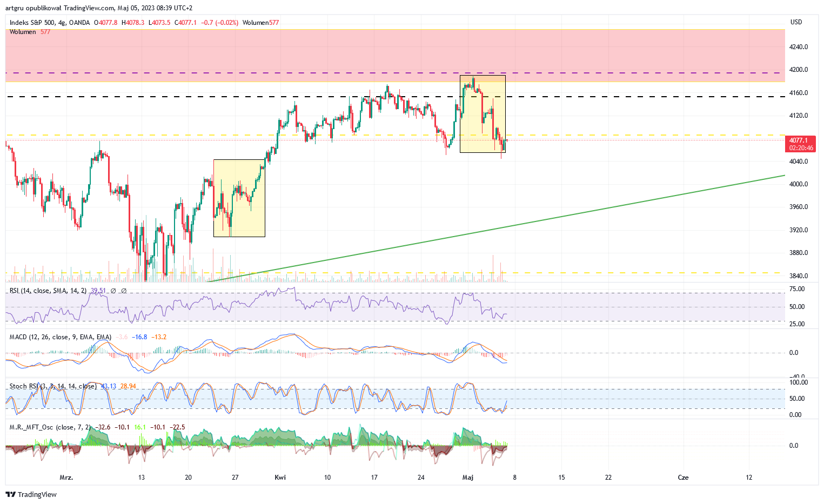824x504 pixels.
Task: Select the green ascending trend line
Action: point(496,228)
